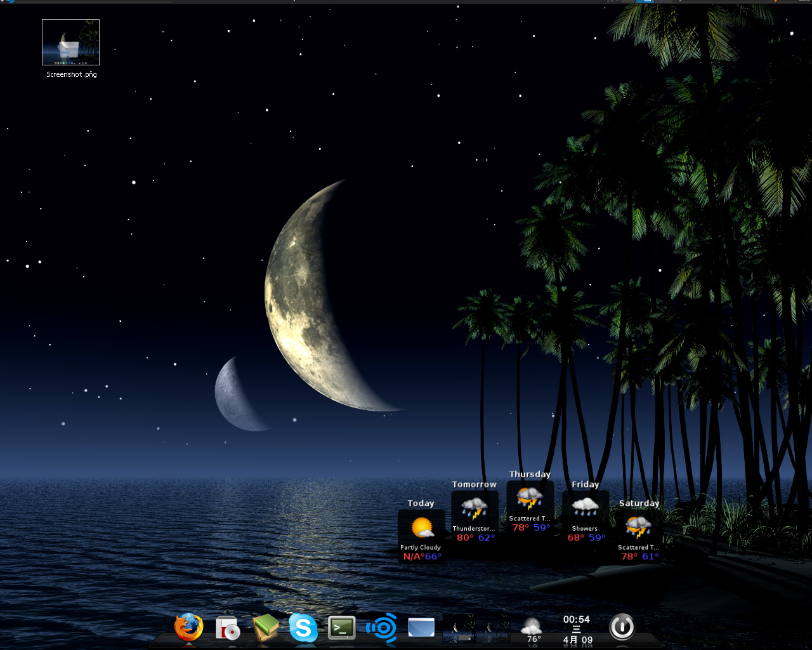Screen dimensions: 812x650
Task: Click Today's "66°" low temperature
Action: 433,557
